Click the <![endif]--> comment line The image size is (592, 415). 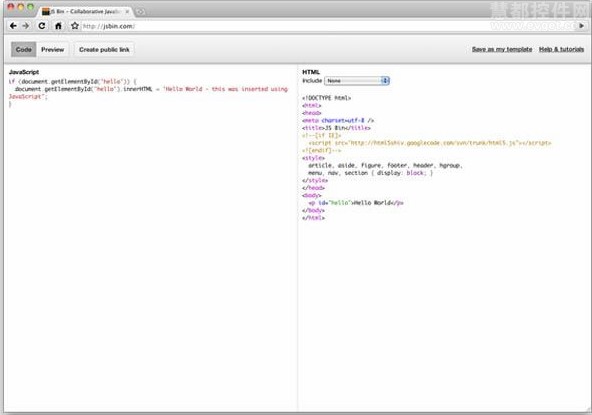321,150
